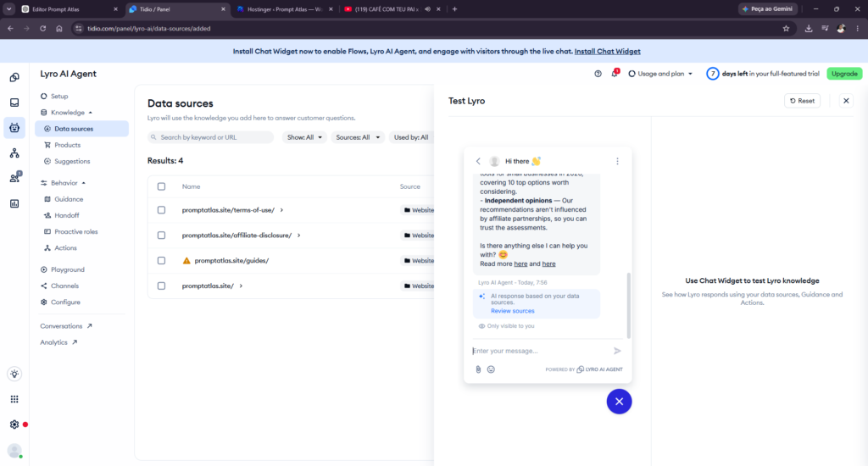Click the back arrow in chat widget header
Viewport: 868px width, 466px height.
pos(478,161)
